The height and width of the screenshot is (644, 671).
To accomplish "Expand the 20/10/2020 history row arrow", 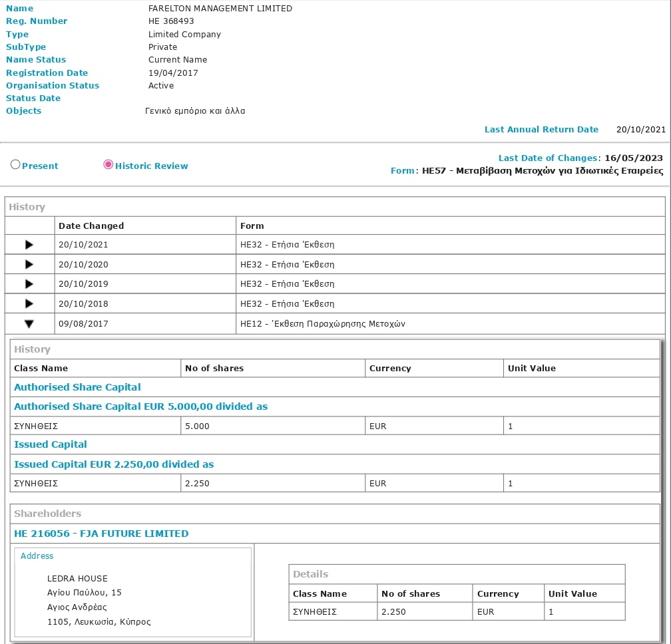I will tap(29, 264).
